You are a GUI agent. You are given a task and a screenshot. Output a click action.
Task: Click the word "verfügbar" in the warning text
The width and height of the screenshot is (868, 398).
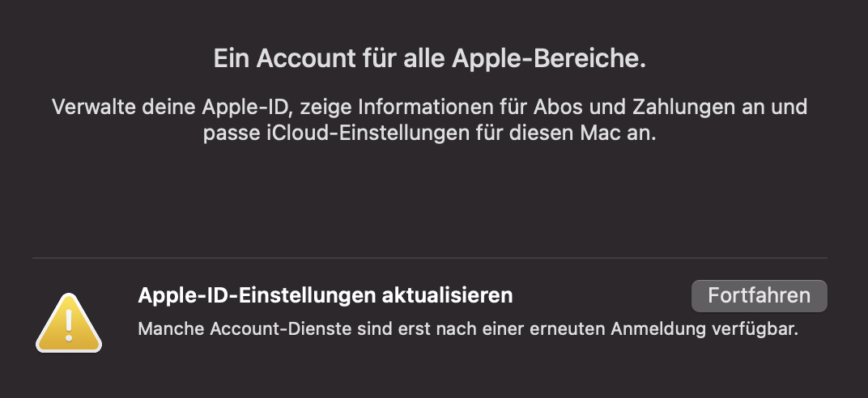tap(759, 329)
